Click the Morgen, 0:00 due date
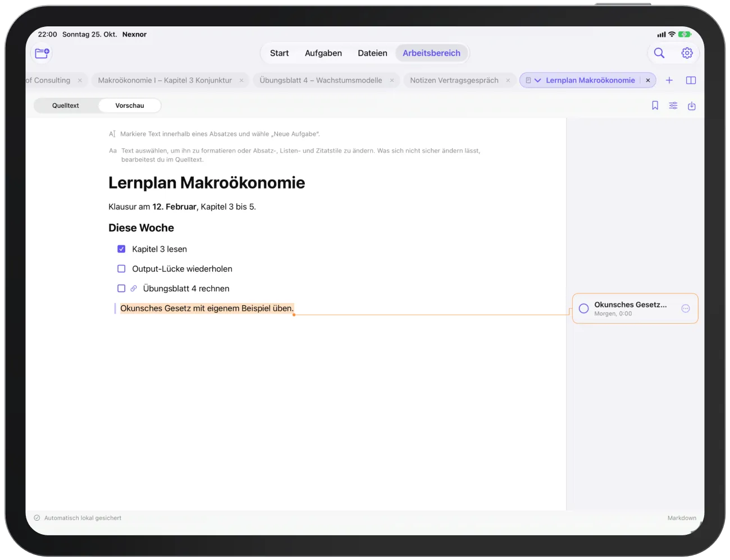Viewport: 730px width, 560px height. 613,314
